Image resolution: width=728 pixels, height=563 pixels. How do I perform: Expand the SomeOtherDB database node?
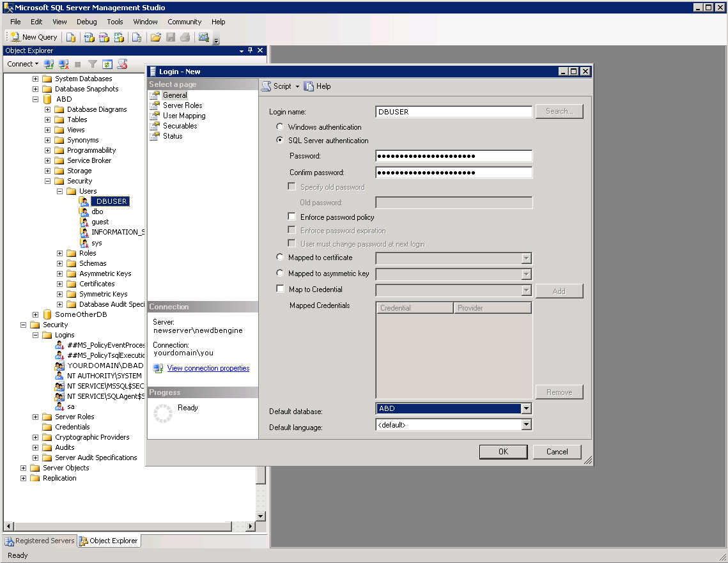[35, 314]
